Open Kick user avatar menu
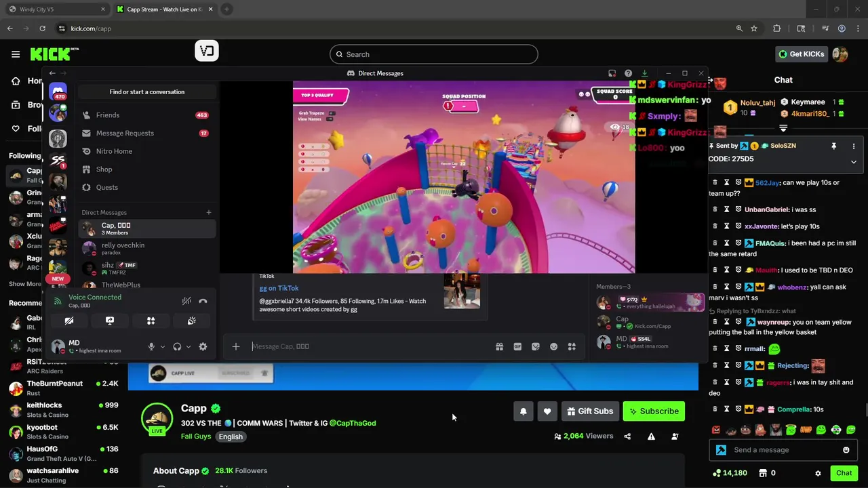The image size is (868, 488). [840, 54]
